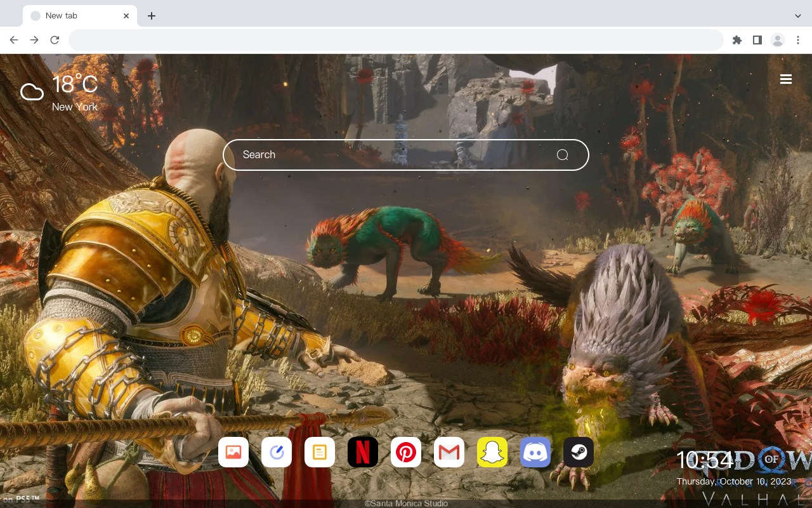Reload the current page
The image size is (812, 508).
coord(55,40)
